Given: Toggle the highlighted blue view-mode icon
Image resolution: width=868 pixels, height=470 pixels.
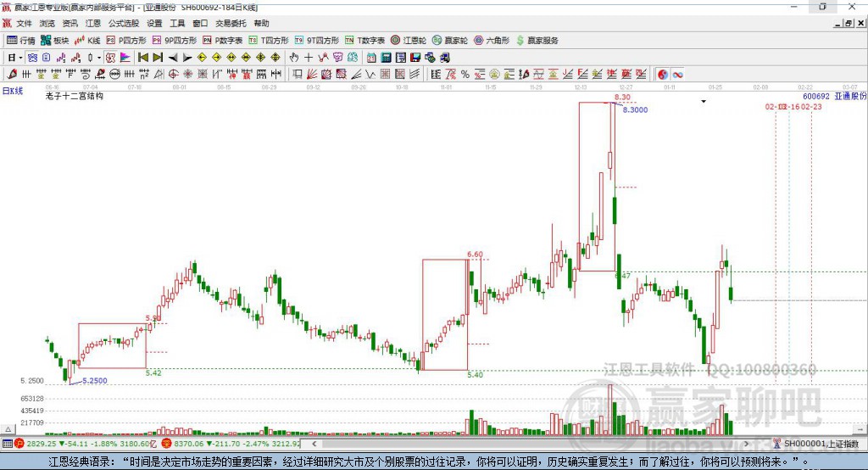Looking at the screenshot, I should tap(32, 58).
